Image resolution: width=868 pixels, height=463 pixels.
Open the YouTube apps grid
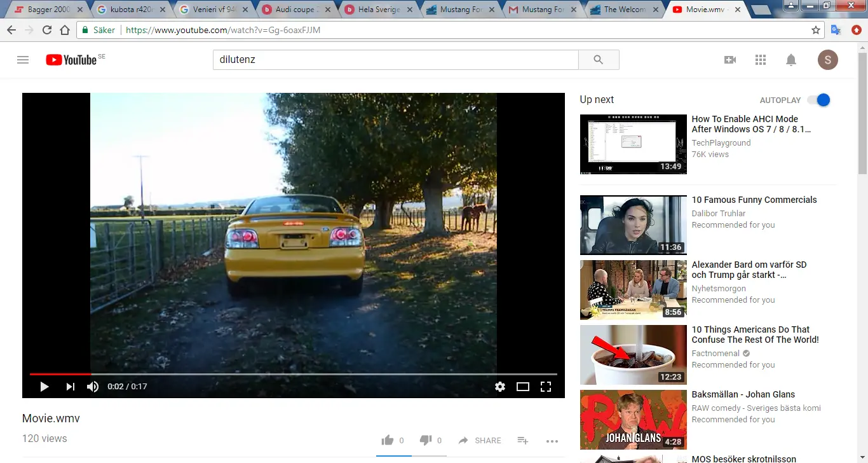tap(761, 60)
